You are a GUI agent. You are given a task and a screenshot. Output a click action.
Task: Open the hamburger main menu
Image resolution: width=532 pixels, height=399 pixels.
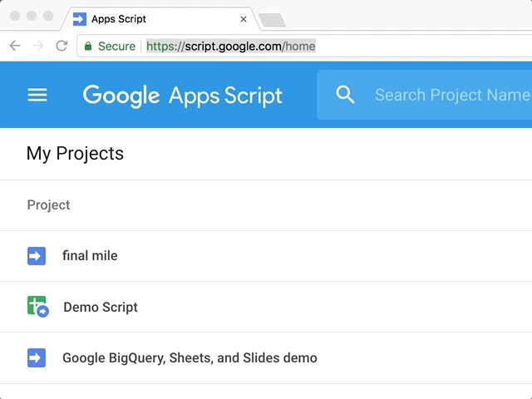(37, 95)
